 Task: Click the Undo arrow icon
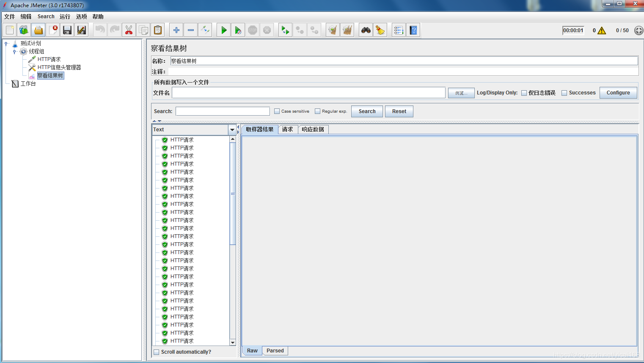pyautogui.click(x=100, y=30)
